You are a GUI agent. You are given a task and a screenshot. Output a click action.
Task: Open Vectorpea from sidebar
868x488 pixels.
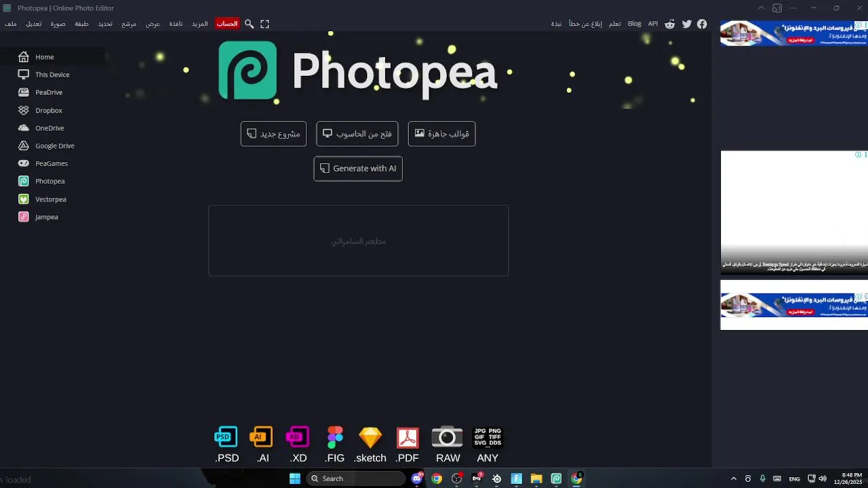point(53,199)
